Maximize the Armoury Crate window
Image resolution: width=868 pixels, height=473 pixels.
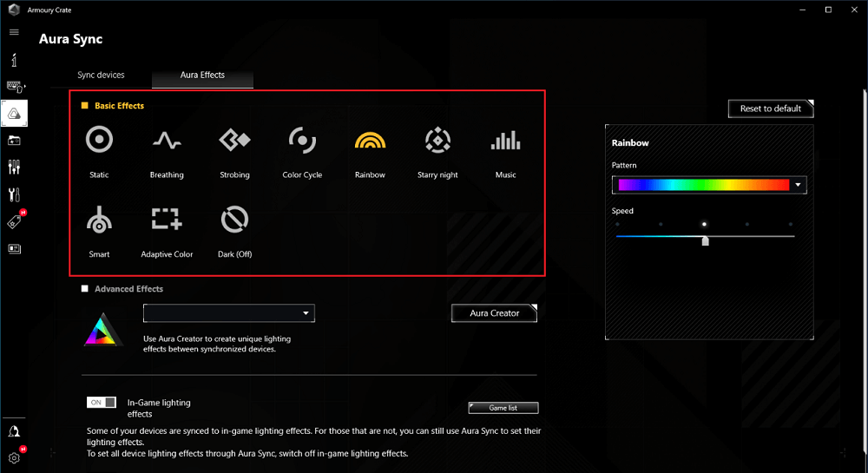pyautogui.click(x=828, y=10)
